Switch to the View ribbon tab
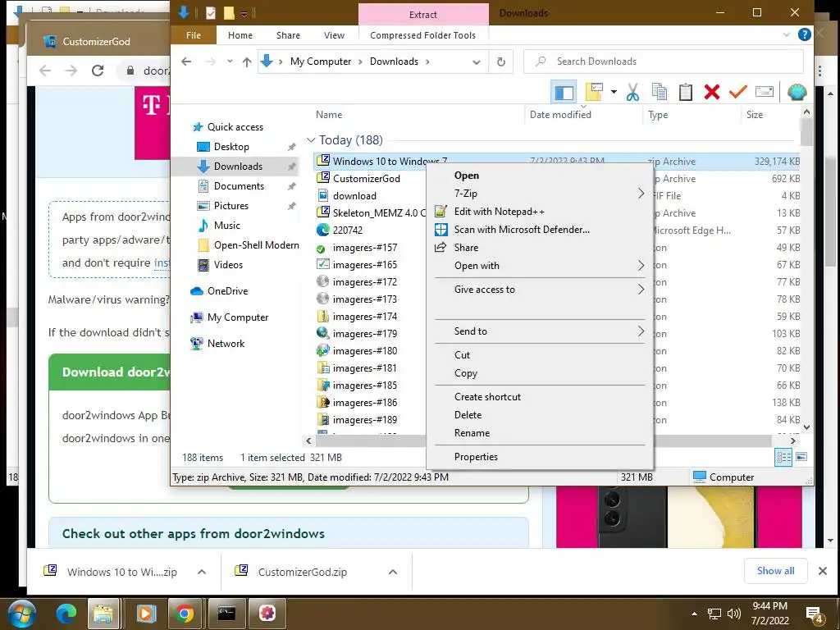The width and height of the screenshot is (840, 630). pos(335,35)
